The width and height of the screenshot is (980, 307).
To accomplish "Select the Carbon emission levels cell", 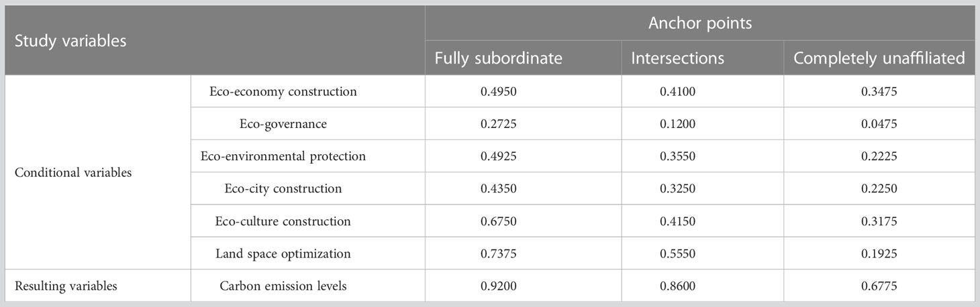I will click(x=283, y=286).
